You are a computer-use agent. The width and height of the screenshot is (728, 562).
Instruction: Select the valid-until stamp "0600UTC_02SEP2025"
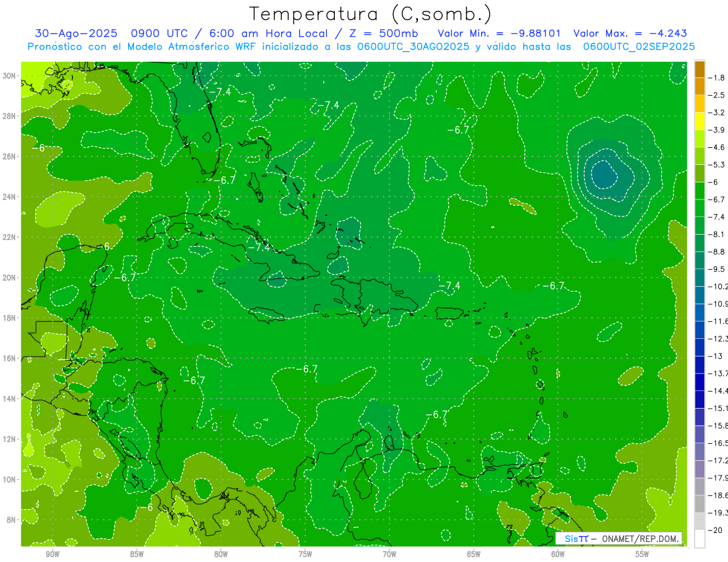(x=639, y=46)
